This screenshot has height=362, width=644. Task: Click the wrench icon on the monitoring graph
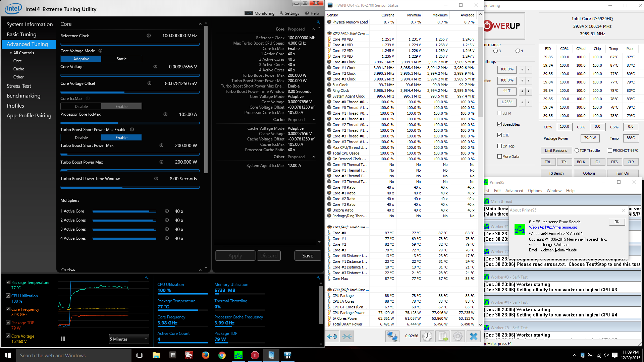coord(147,278)
